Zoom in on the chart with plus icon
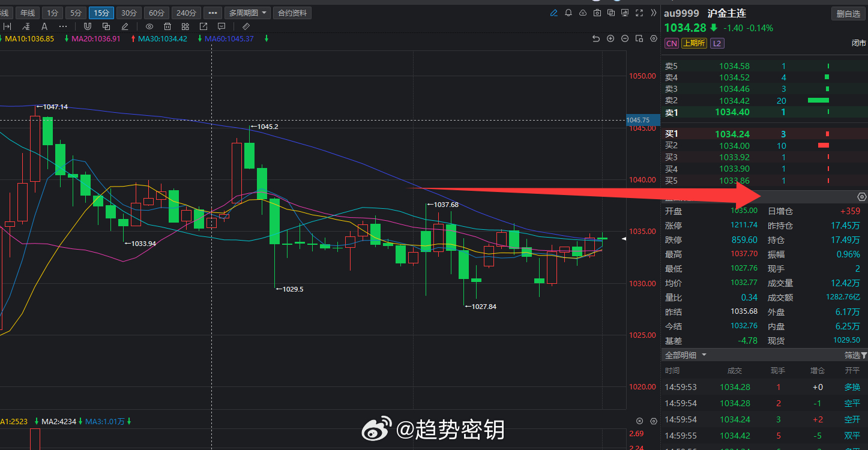This screenshot has width=868, height=450. pos(610,38)
